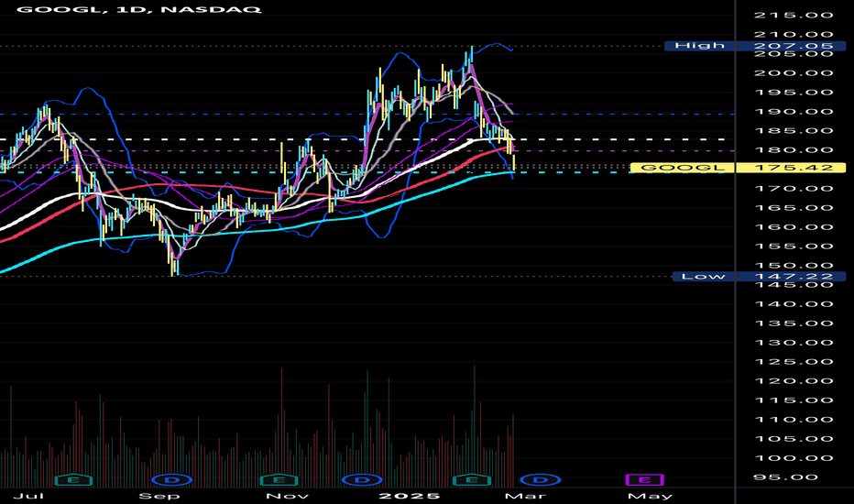This screenshot has width=854, height=504.
Task: Click the May label on time axis
Action: (651, 496)
